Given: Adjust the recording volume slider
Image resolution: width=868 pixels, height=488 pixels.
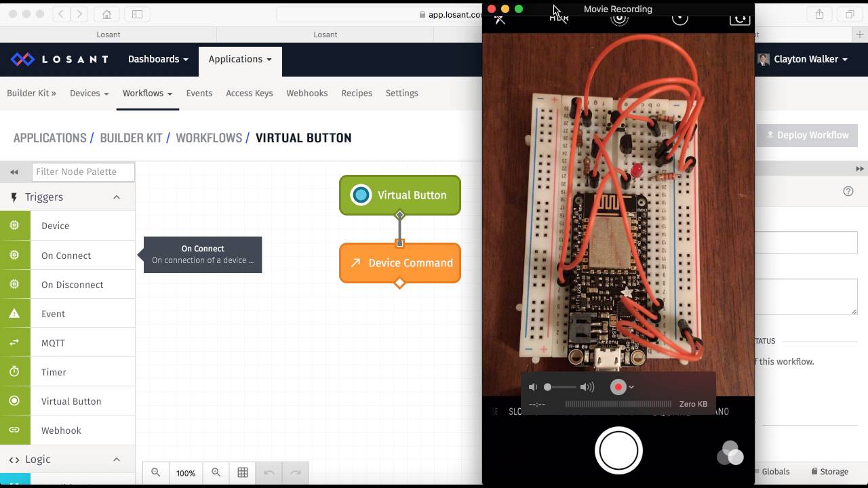Looking at the screenshot, I should (560, 387).
